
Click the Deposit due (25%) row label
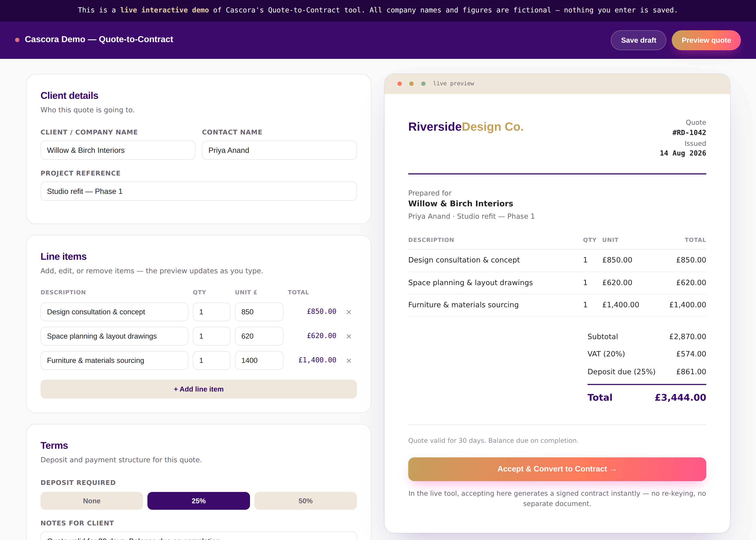coord(621,372)
